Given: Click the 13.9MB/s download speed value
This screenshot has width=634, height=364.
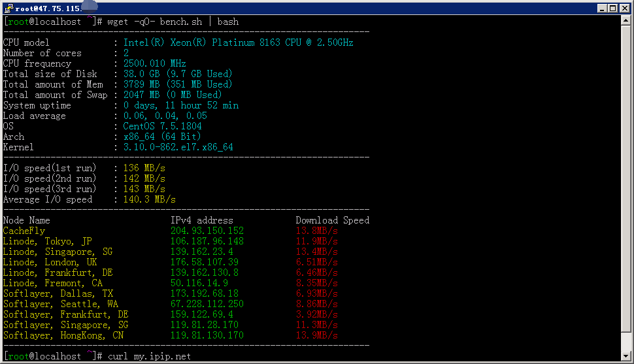Looking at the screenshot, I should tap(316, 335).
